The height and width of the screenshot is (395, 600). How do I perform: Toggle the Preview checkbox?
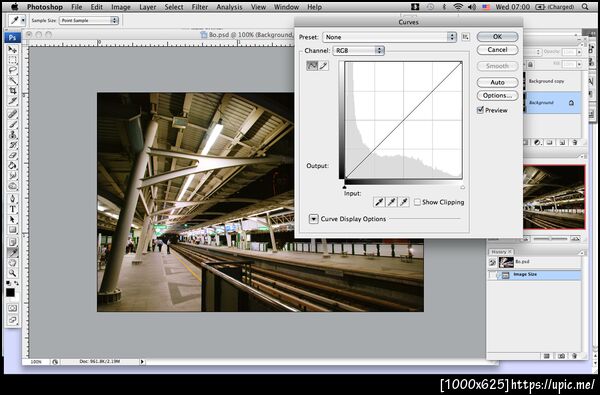[x=480, y=110]
